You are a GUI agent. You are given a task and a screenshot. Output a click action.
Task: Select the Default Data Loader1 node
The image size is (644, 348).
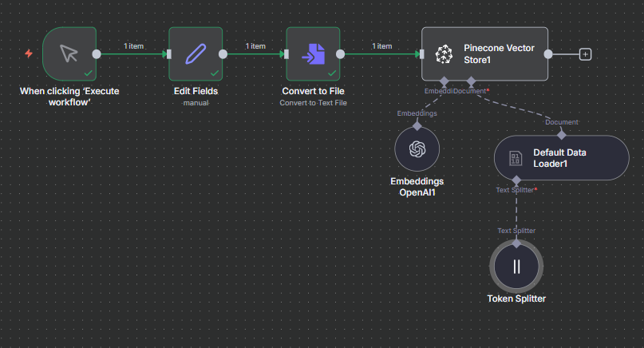561,157
